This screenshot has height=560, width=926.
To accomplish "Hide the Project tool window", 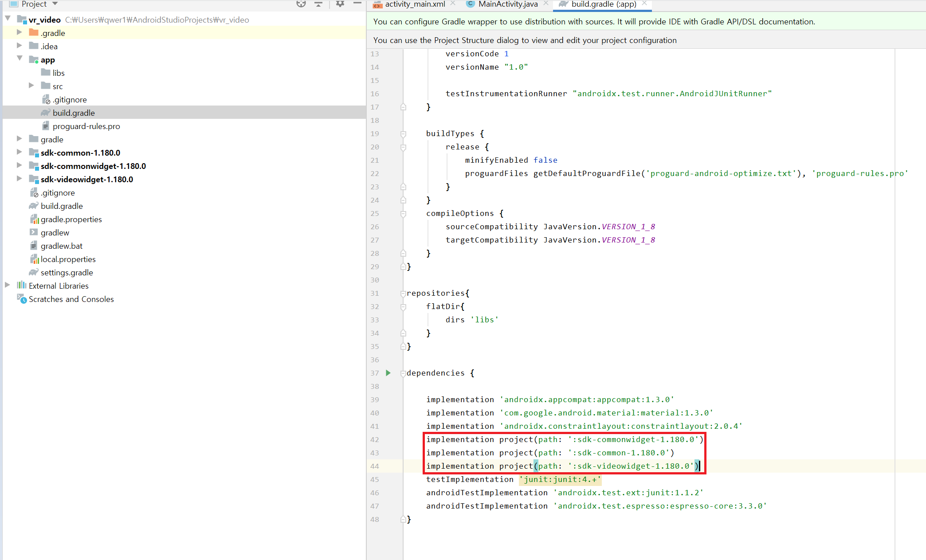I will tap(357, 4).
